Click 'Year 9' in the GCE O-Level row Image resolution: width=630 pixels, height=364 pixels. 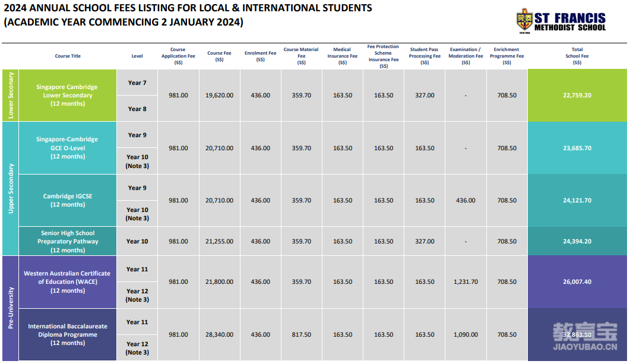pos(137,135)
